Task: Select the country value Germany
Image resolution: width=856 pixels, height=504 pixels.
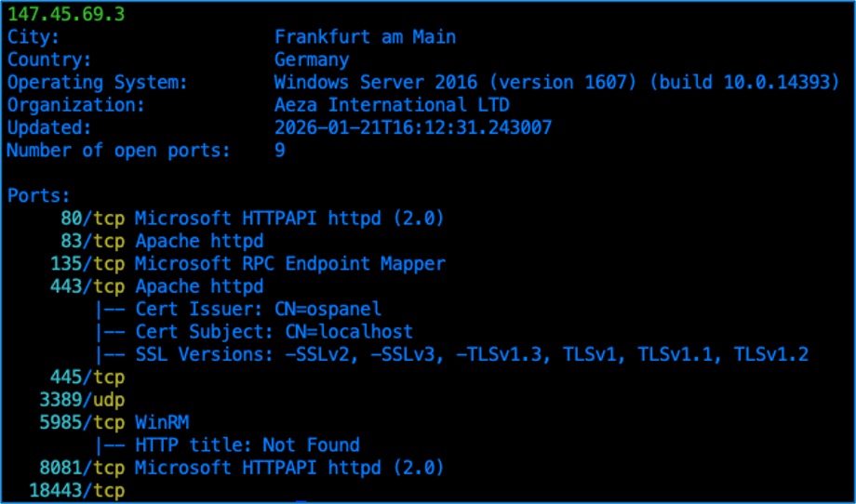Action: point(312,60)
